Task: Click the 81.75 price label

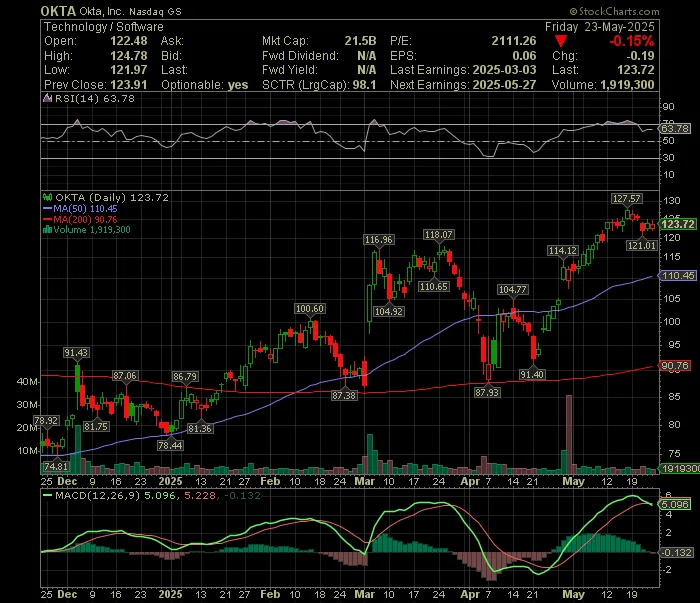Action: [x=96, y=427]
